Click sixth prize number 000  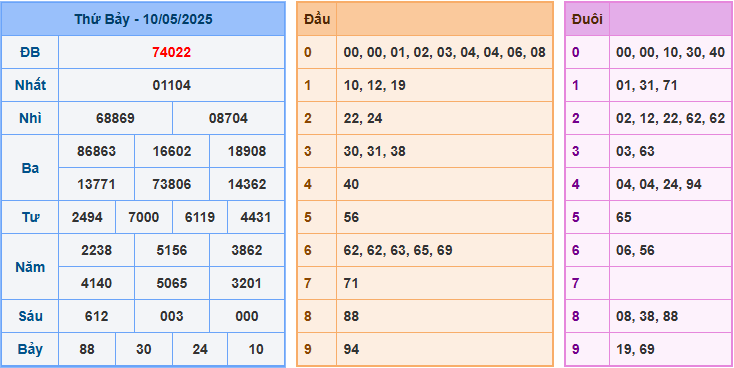[x=247, y=316]
